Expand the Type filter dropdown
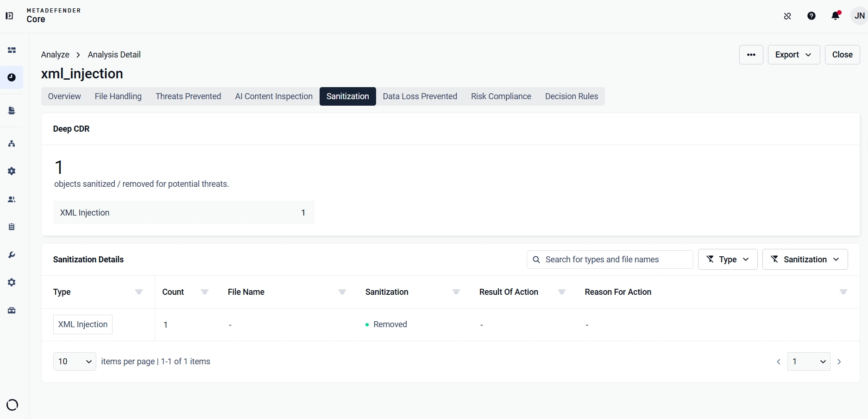Image resolution: width=868 pixels, height=419 pixels. 728,260
